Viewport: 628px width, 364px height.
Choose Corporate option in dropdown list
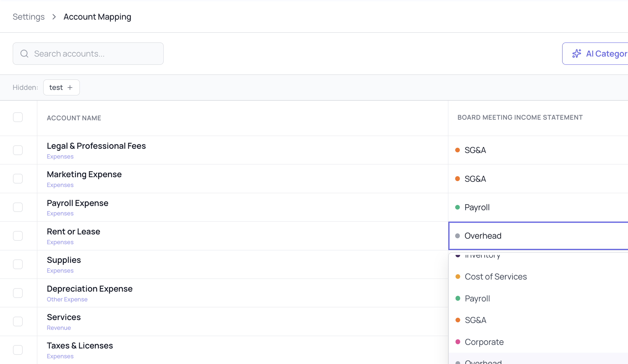pos(484,342)
